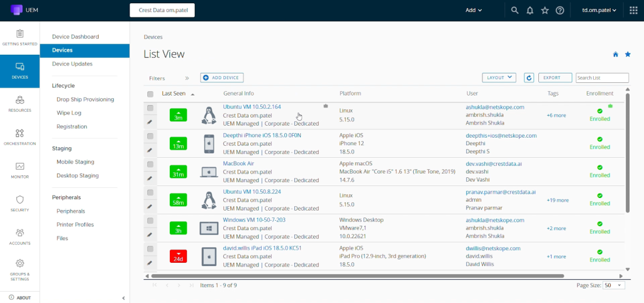The width and height of the screenshot is (644, 303).
Task: Click the Add Device button
Action: click(x=222, y=77)
